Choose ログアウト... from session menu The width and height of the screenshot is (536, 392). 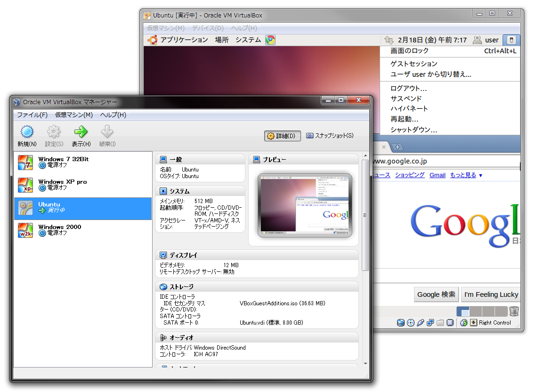click(x=450, y=88)
